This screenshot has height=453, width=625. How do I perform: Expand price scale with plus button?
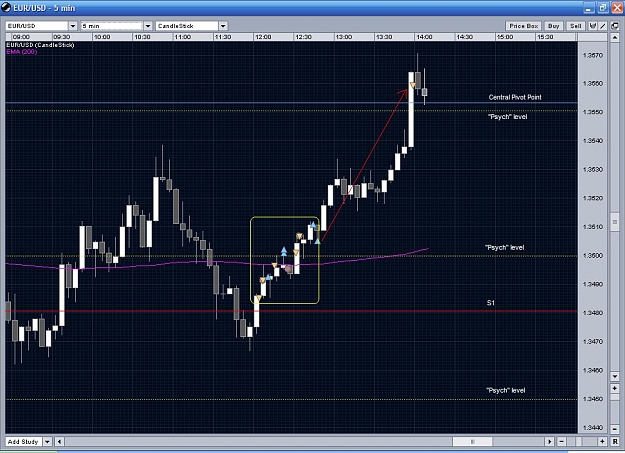(x=614, y=388)
